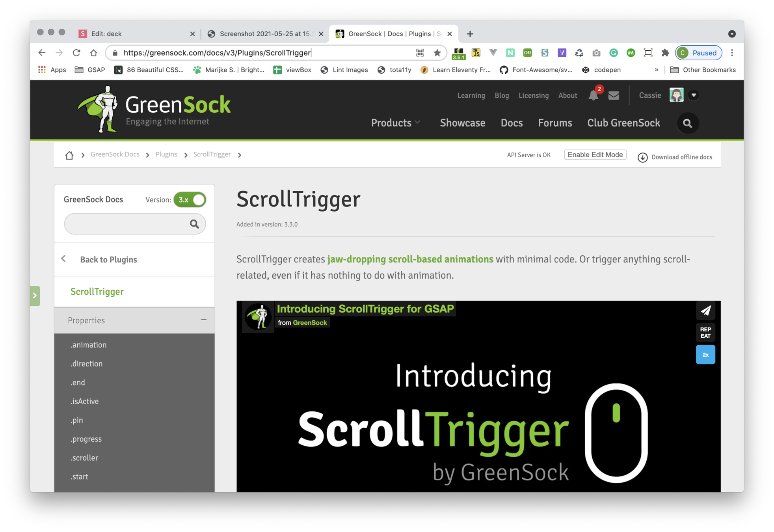Click the Enable Edit Mode button
This screenshot has width=774, height=532.
click(595, 155)
